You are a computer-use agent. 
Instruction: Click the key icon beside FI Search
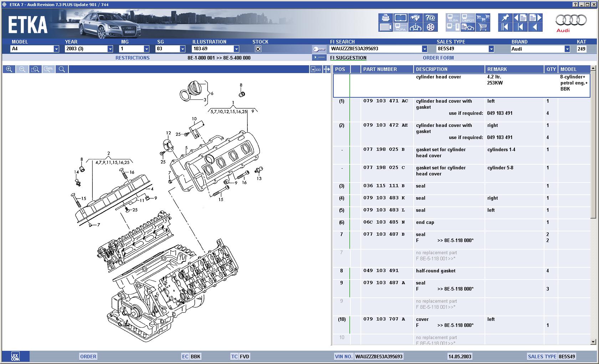pos(319,49)
